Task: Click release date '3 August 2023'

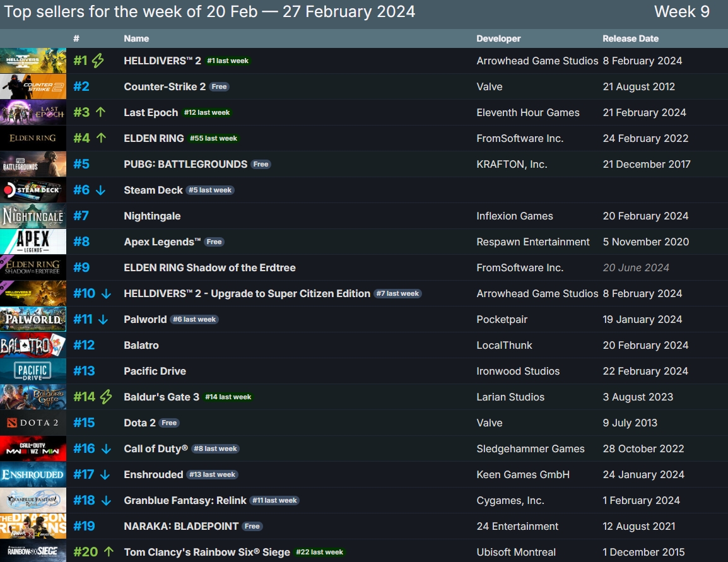Action: tap(638, 397)
